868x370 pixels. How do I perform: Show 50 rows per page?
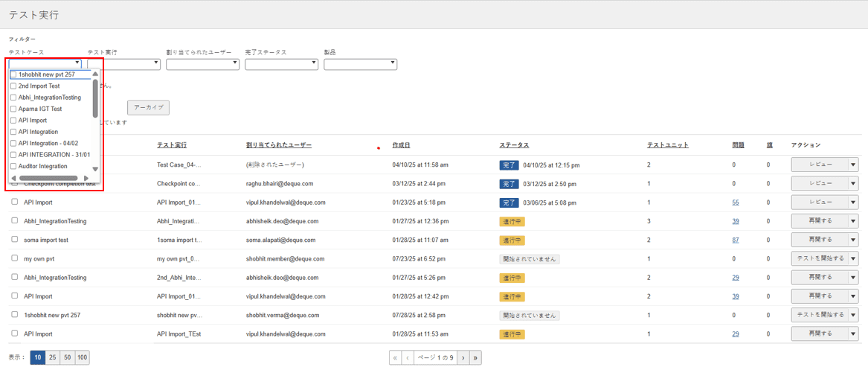click(67, 358)
